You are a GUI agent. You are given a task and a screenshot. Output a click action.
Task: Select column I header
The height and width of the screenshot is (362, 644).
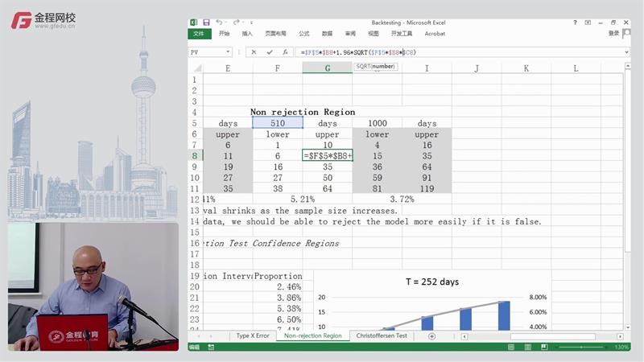[427, 68]
